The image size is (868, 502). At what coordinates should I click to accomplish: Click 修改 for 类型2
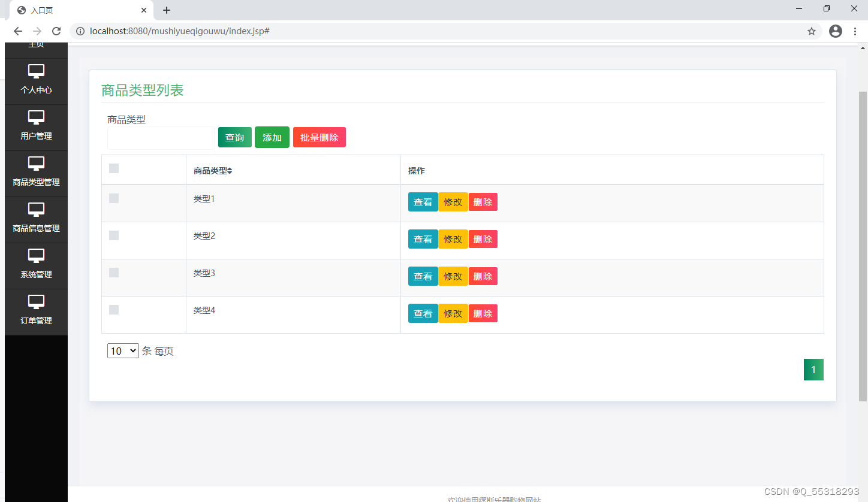click(x=453, y=239)
